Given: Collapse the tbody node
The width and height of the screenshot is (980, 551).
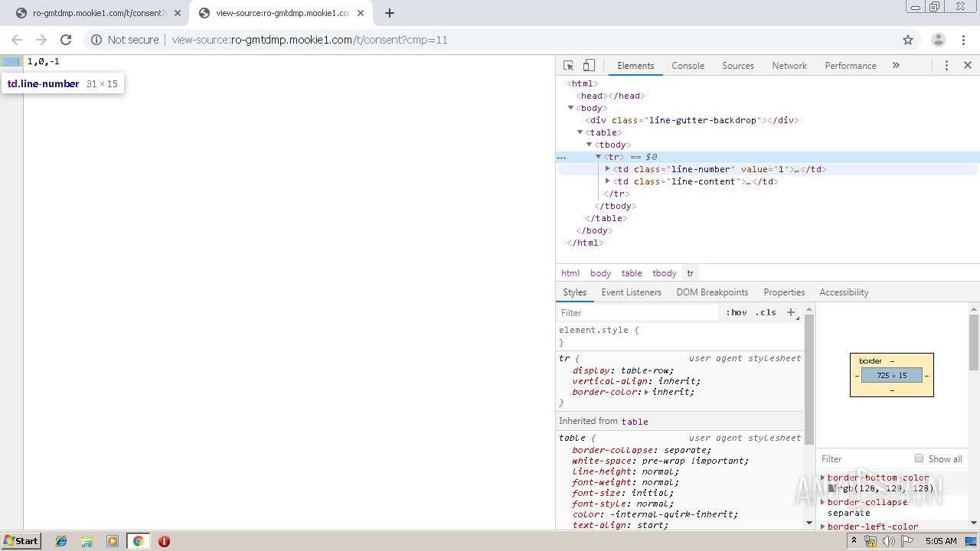Looking at the screenshot, I should [590, 145].
